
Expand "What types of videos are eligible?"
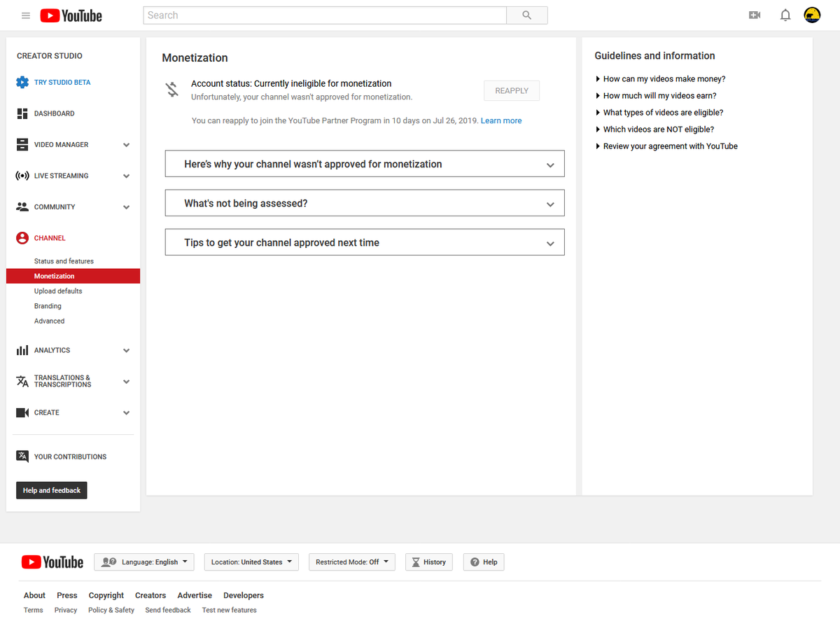click(x=659, y=113)
